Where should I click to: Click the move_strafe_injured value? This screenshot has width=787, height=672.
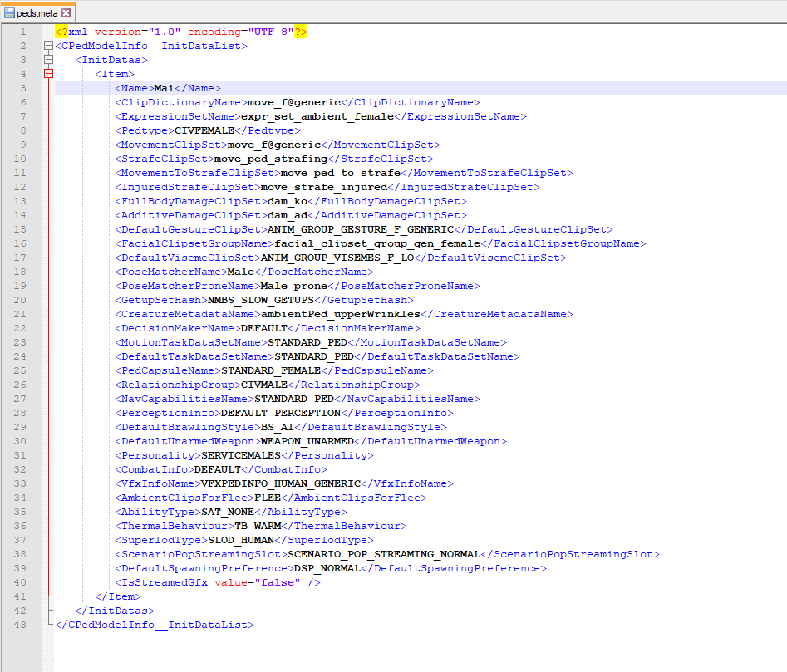click(x=324, y=187)
